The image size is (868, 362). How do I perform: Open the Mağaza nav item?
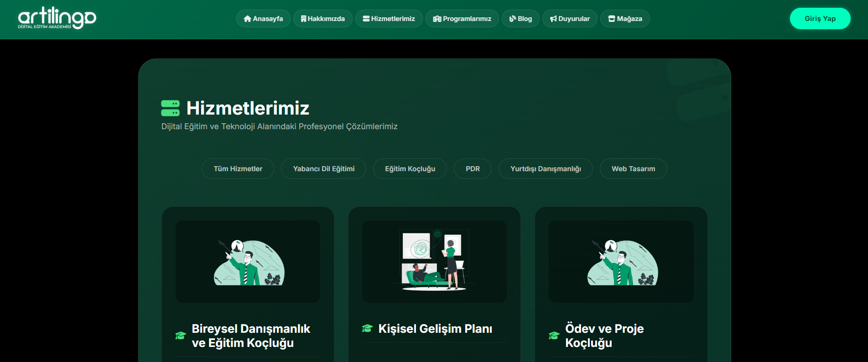625,19
